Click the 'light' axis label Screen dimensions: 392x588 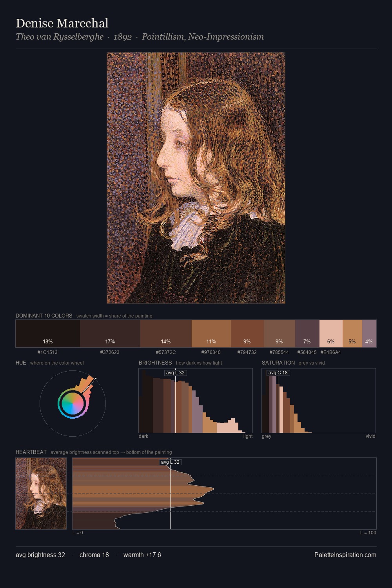click(x=248, y=436)
